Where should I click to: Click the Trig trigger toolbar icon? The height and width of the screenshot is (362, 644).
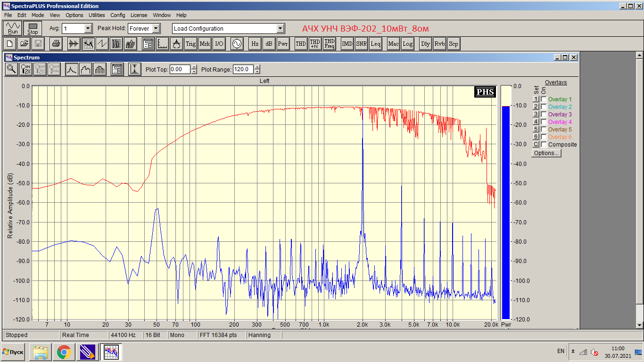pyautogui.click(x=190, y=44)
